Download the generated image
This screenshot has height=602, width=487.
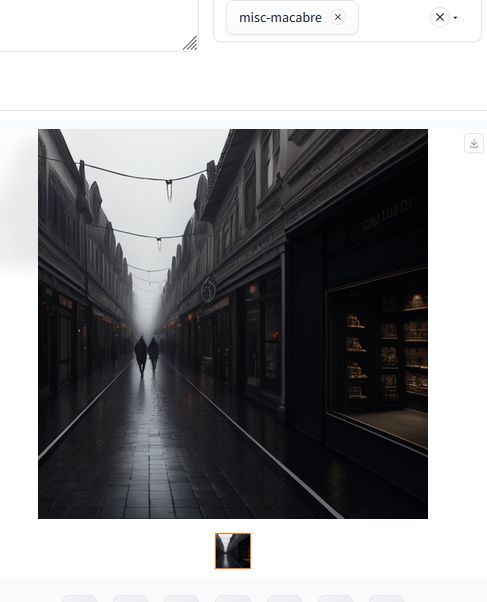click(x=474, y=143)
